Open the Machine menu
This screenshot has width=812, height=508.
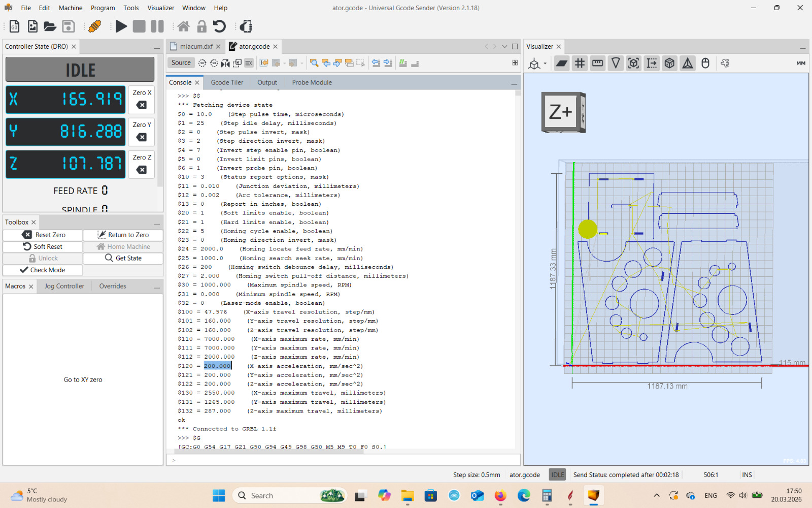(x=71, y=8)
